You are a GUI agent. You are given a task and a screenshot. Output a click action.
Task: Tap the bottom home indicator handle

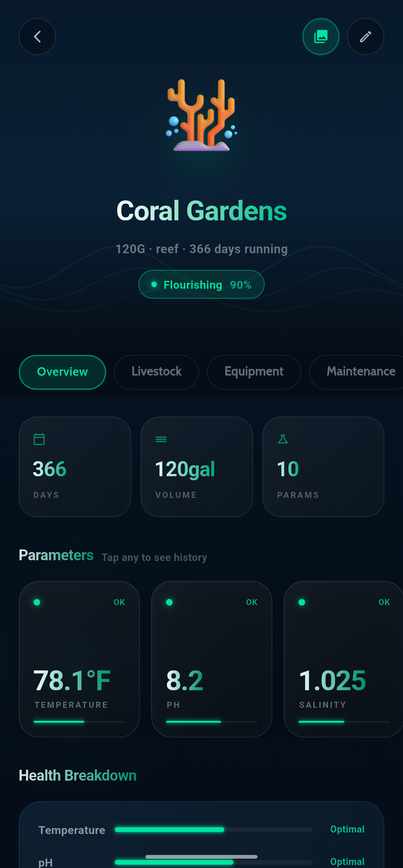201,857
